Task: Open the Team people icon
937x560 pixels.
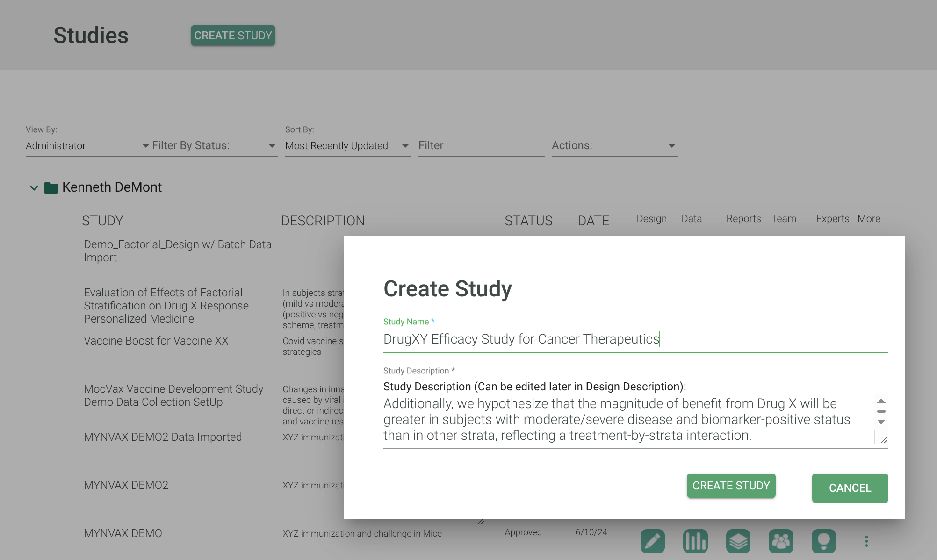Action: [781, 541]
